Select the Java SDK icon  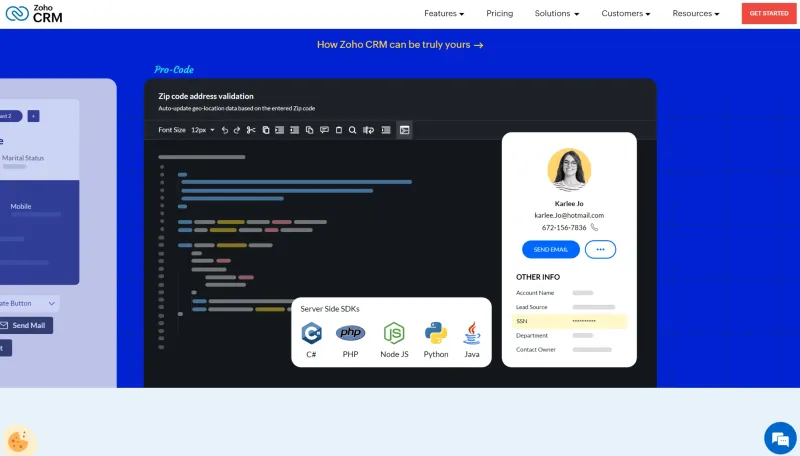[472, 333]
